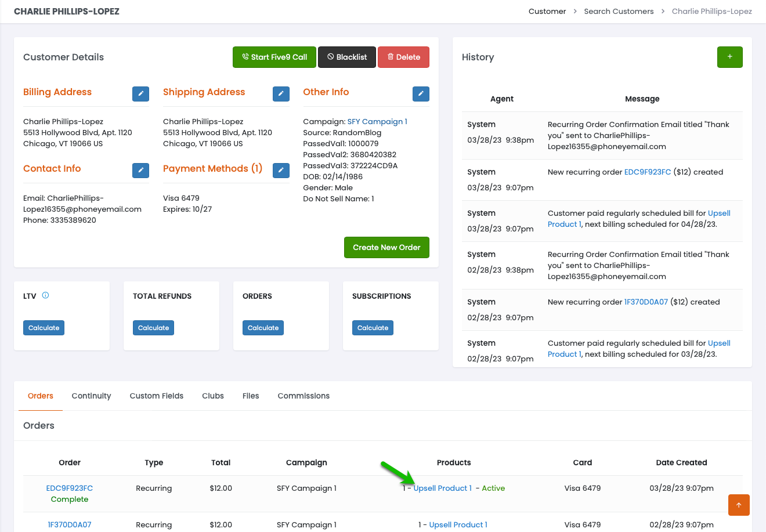Click the LTV info icon
Screen dimensions: 766x532
coord(46,295)
